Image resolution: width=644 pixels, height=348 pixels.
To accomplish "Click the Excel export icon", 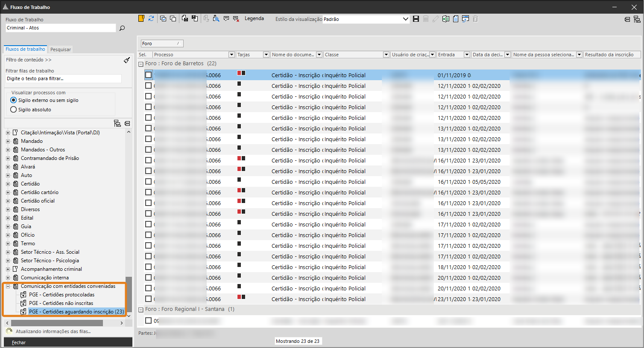I will [x=446, y=19].
